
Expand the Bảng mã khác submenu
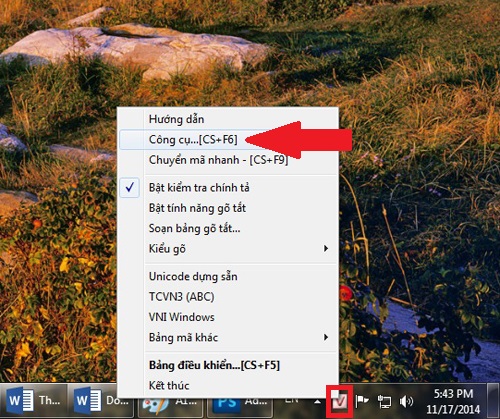point(229,337)
